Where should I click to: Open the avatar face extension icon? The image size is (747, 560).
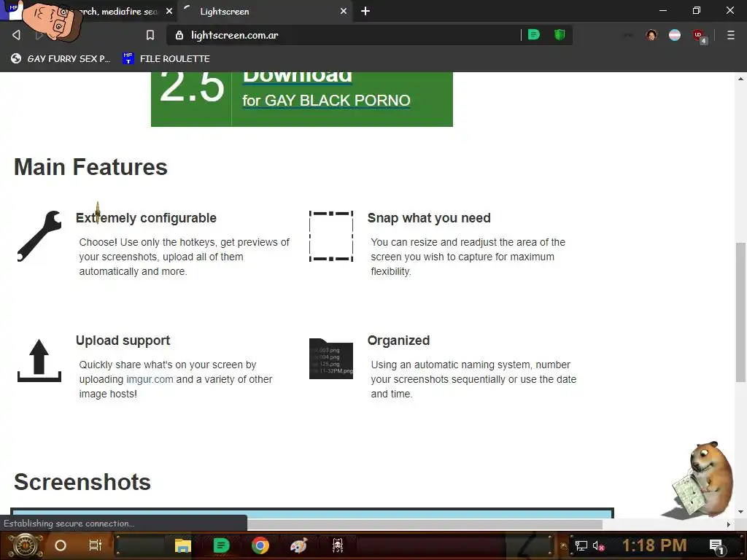pos(651,35)
